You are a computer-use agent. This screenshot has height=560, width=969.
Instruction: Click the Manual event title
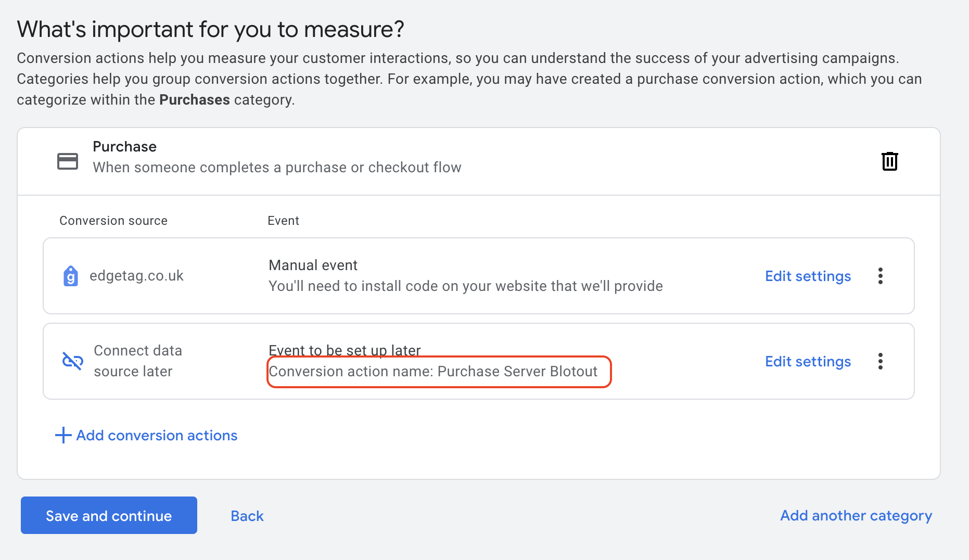click(313, 265)
